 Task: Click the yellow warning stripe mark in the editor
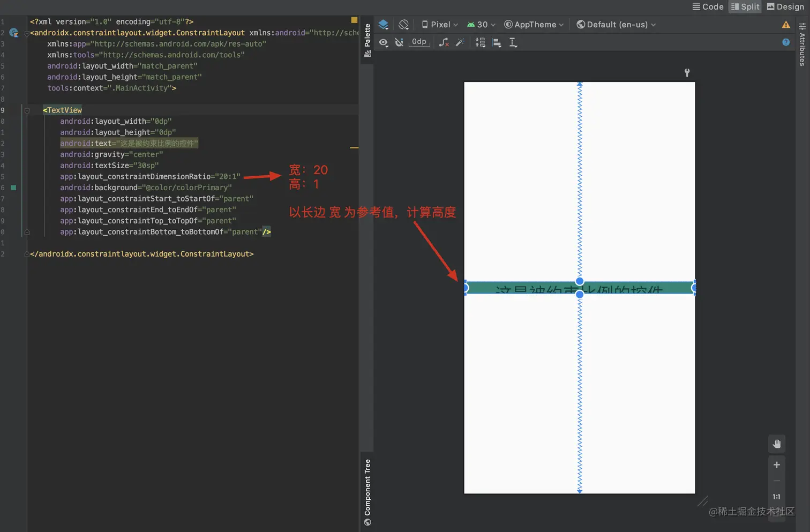pos(354,147)
